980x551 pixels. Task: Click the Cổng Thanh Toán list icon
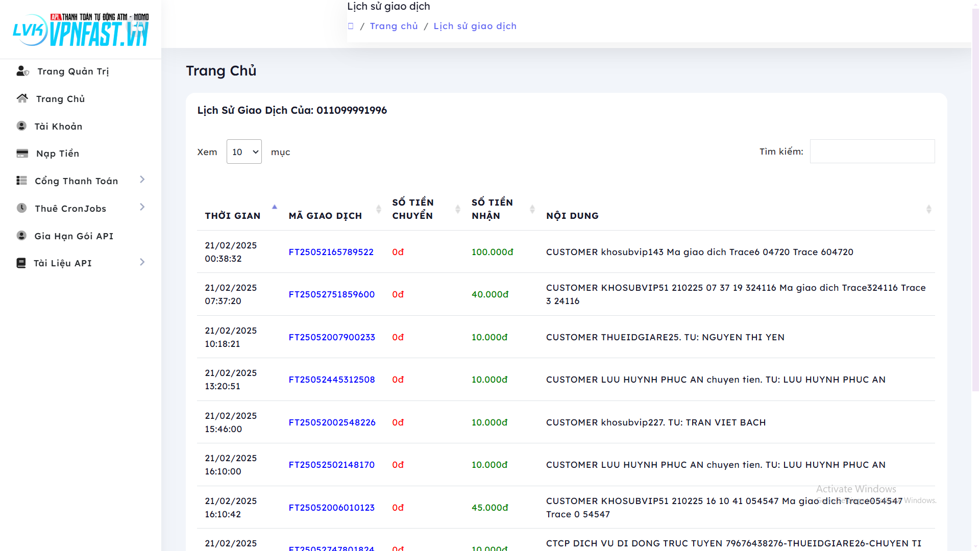point(21,181)
